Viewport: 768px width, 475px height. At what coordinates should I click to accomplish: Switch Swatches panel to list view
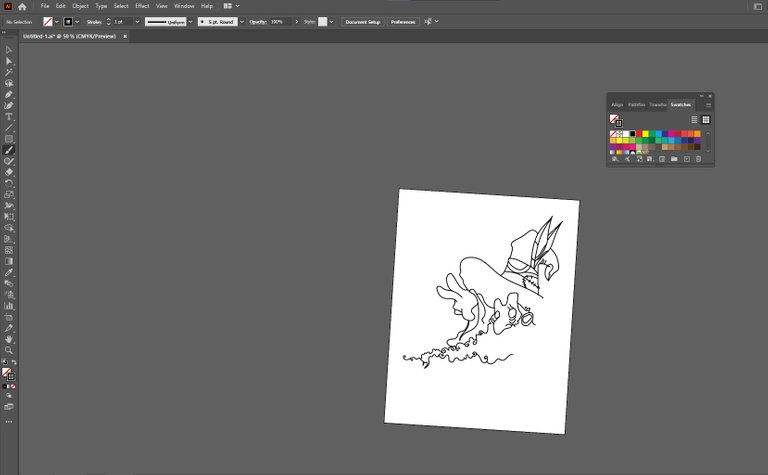click(x=694, y=119)
